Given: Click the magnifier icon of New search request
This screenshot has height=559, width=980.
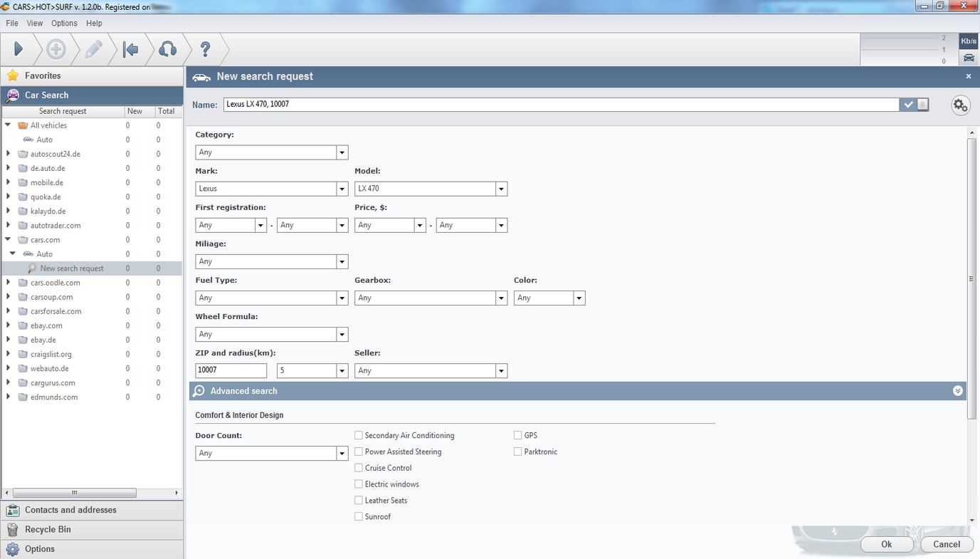Looking at the screenshot, I should coord(33,268).
